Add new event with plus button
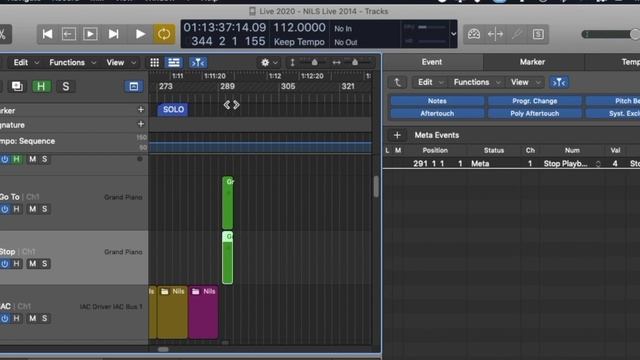The image size is (640, 360). pyautogui.click(x=397, y=135)
